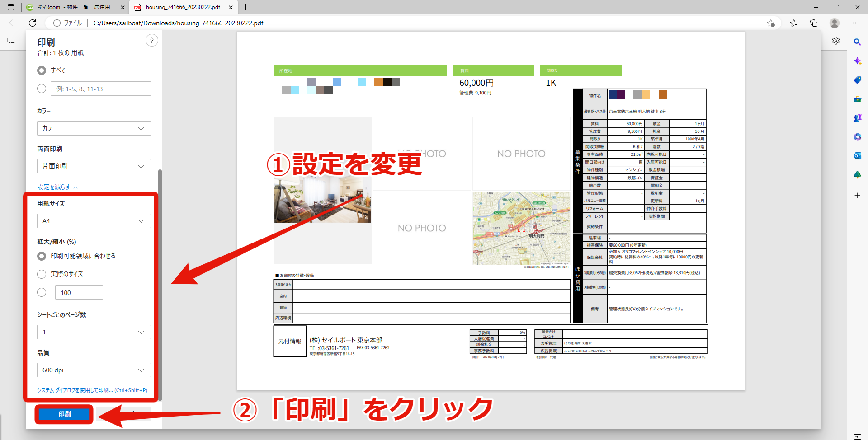This screenshot has height=440, width=868.
Task: Switch to the housing_741666_20230222.pdf tab
Action: point(184,7)
